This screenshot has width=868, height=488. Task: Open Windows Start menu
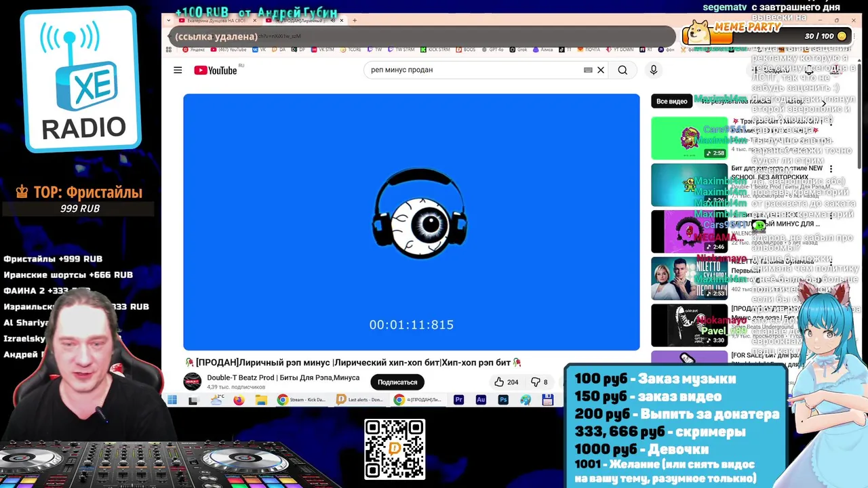tap(172, 400)
